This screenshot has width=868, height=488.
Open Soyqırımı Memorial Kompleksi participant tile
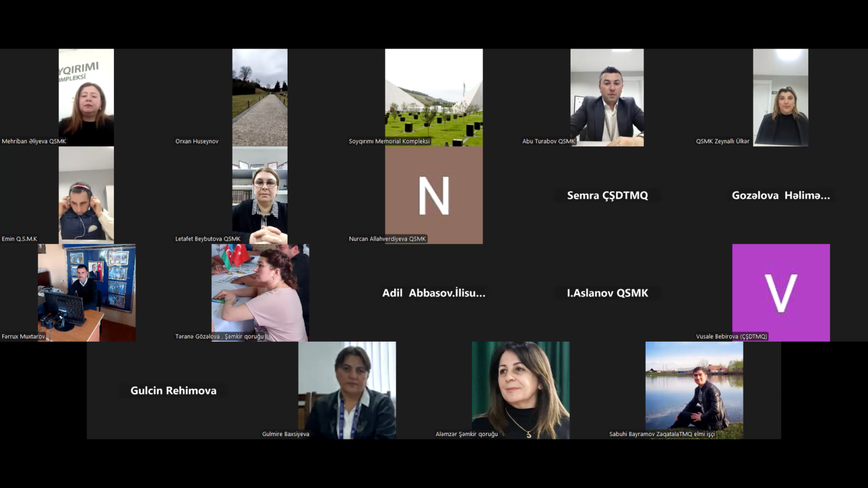433,97
